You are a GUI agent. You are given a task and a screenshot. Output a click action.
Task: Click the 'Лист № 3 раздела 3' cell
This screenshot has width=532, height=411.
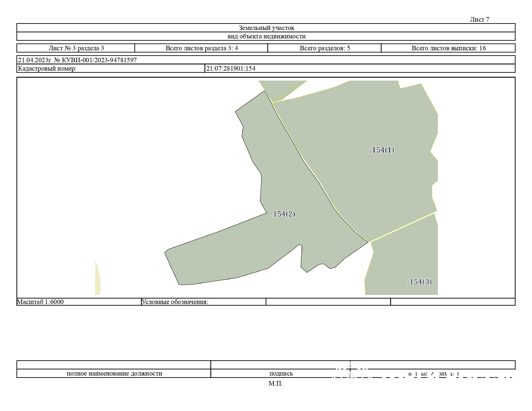pos(76,48)
